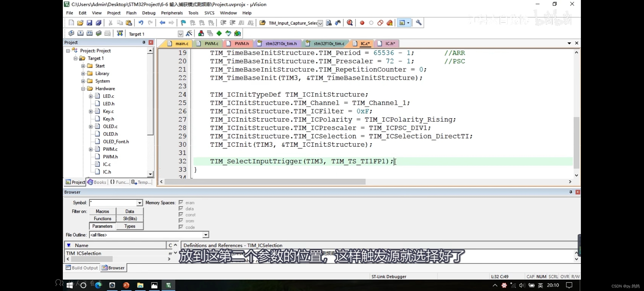The image size is (644, 291).
Task: Click the Build target icon
Action: (x=80, y=34)
